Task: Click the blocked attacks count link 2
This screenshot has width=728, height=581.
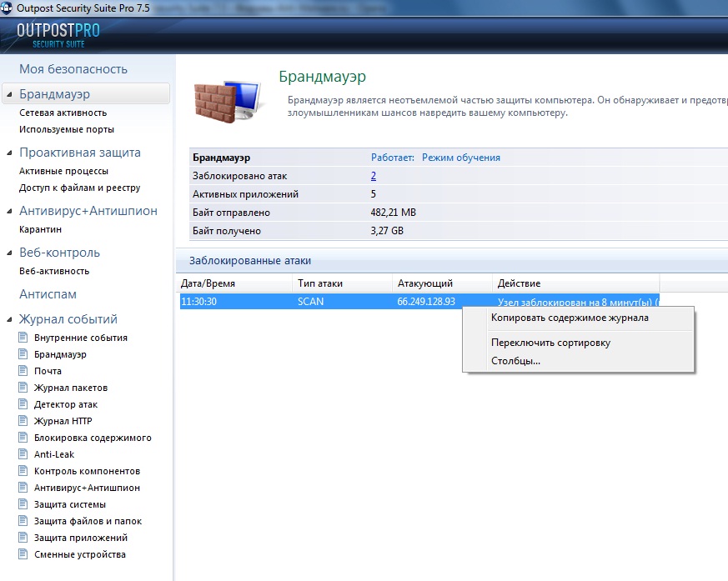Action: coord(374,176)
